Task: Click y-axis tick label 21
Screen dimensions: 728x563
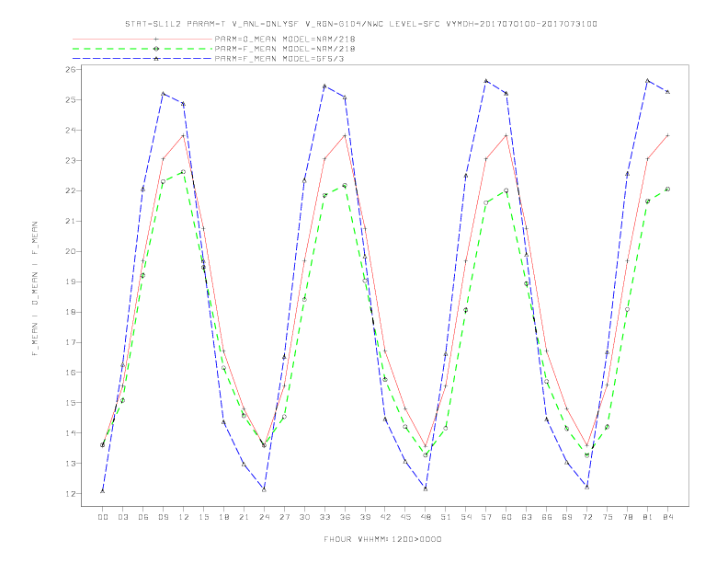Action: click(x=71, y=221)
